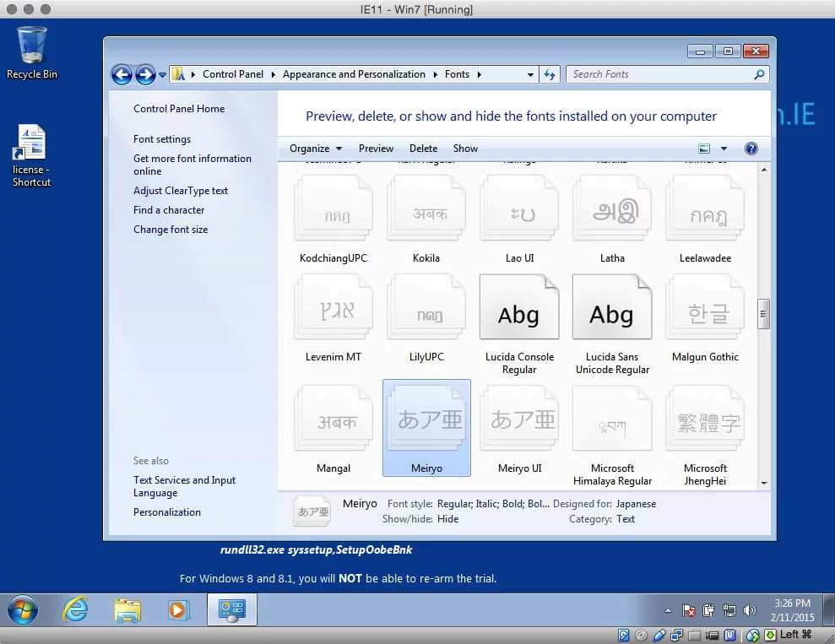
Task: Click Show in the toolbar
Action: 465,149
